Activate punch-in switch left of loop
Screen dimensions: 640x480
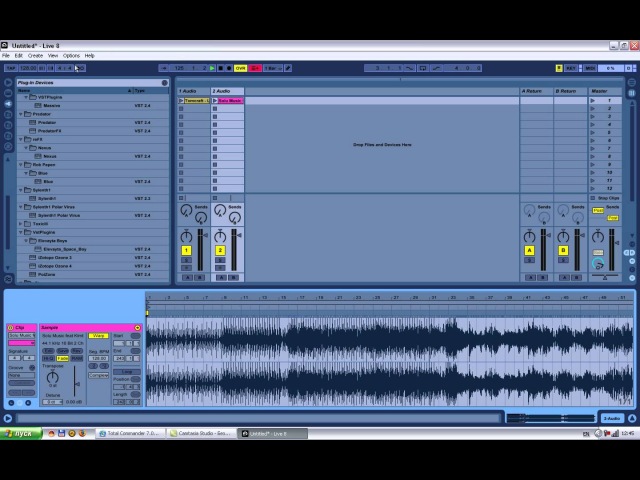tap(410, 68)
